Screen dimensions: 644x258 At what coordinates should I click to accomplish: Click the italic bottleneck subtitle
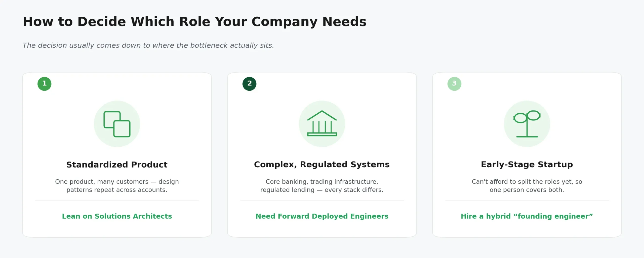pyautogui.click(x=148, y=45)
